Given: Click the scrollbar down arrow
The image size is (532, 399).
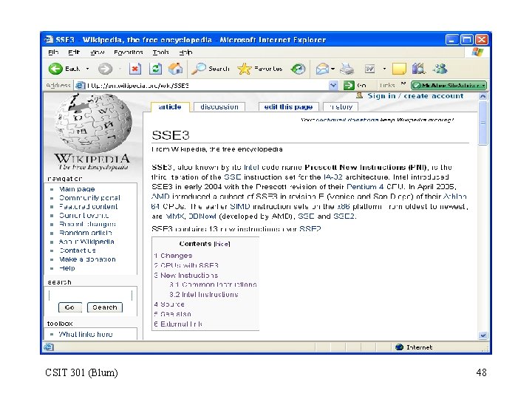Looking at the screenshot, I should click(482, 335).
